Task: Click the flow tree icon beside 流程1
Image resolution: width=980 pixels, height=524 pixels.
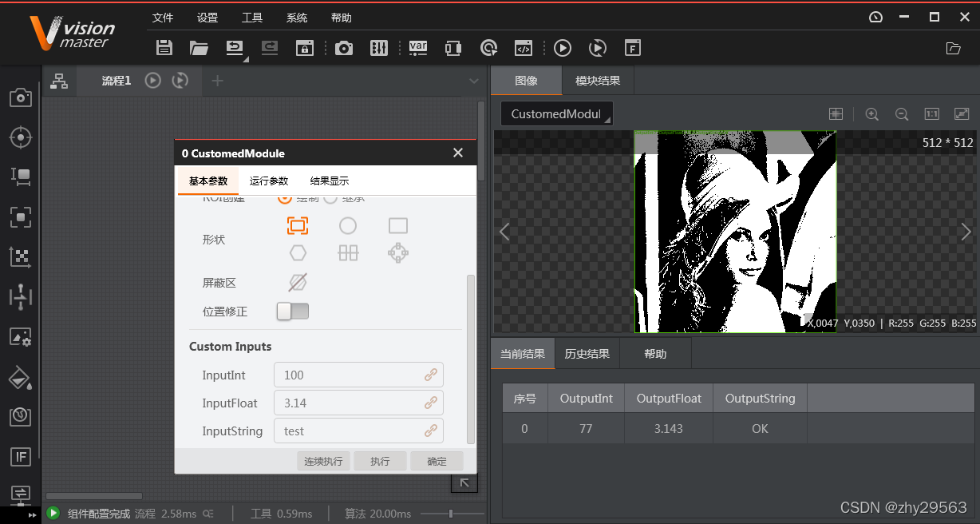Action: point(59,81)
